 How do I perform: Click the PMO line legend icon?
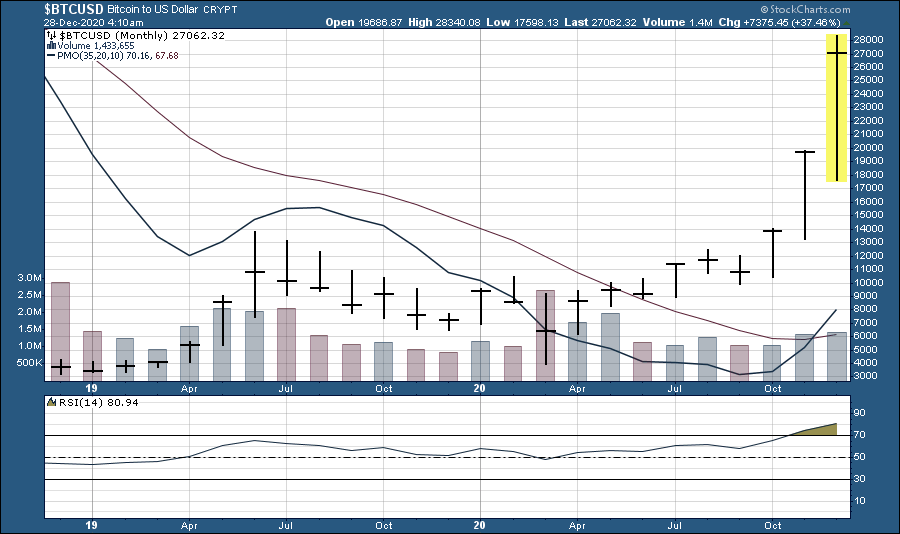(x=51, y=56)
